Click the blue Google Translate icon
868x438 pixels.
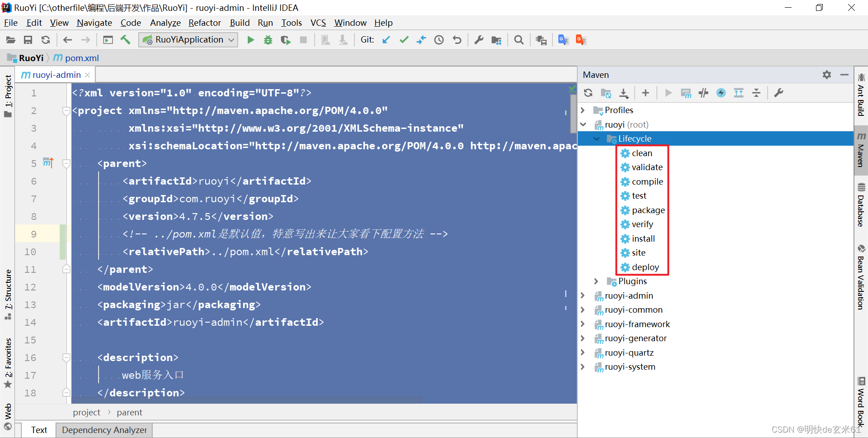pyautogui.click(x=563, y=40)
